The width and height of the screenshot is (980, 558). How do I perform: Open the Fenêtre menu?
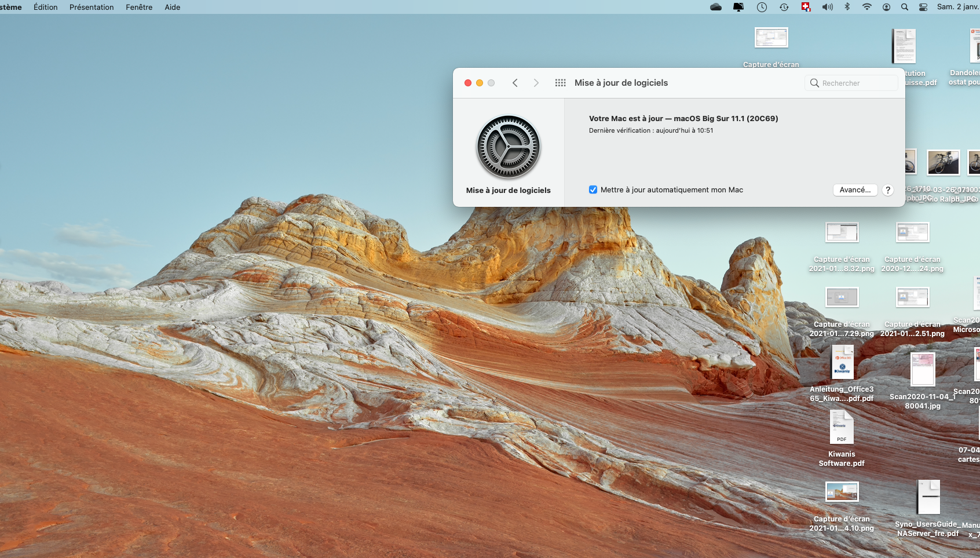click(x=139, y=7)
